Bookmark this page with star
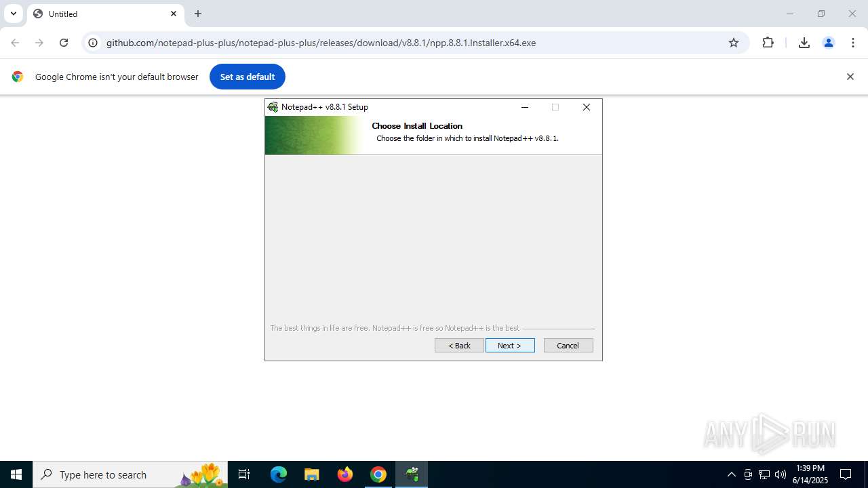Image resolution: width=868 pixels, height=488 pixels. [x=734, y=43]
